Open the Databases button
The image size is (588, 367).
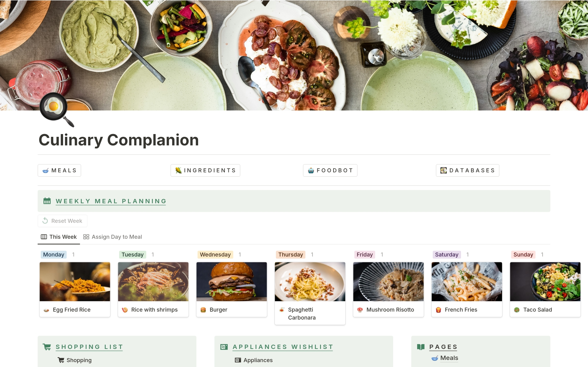point(467,170)
